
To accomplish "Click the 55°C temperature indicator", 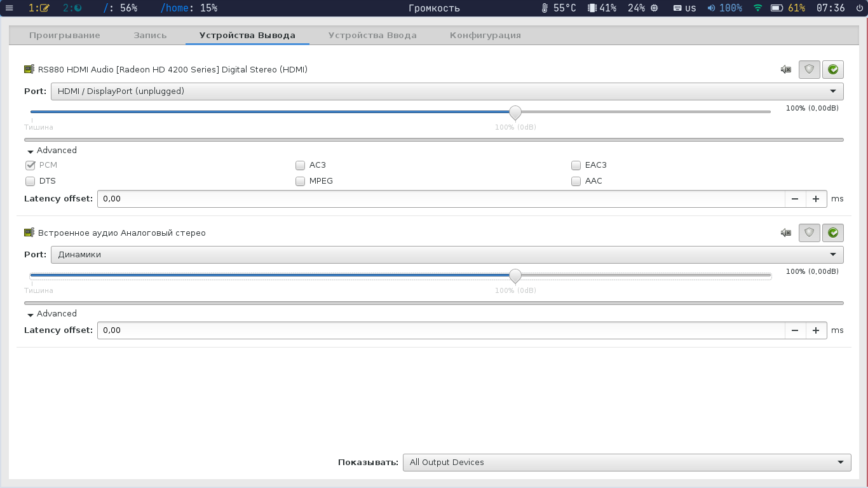I will [x=559, y=8].
